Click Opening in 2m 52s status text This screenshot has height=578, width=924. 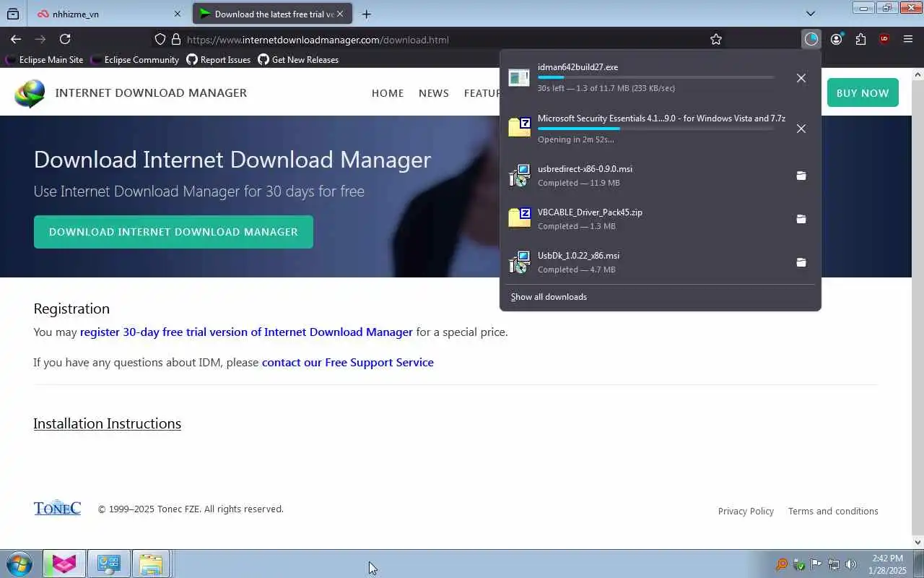point(576,139)
